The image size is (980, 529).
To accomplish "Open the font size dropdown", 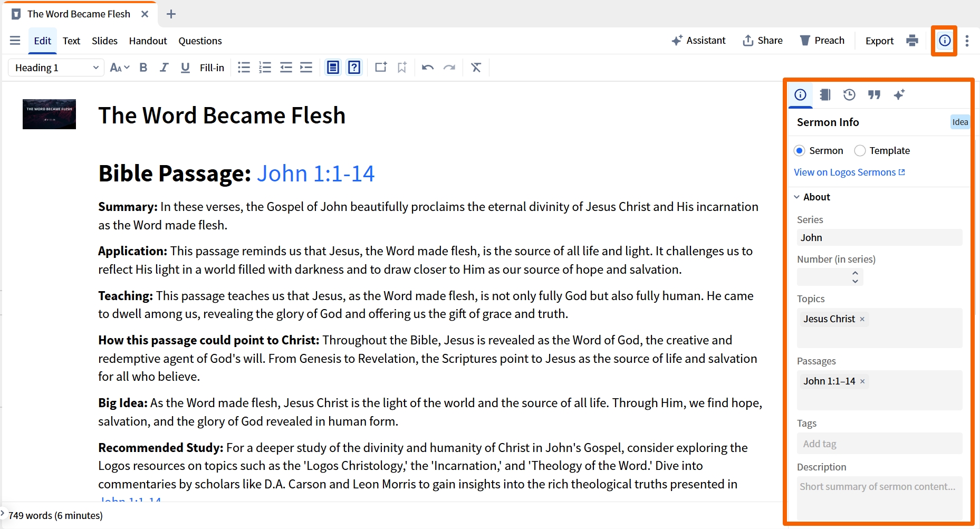I will pos(119,68).
